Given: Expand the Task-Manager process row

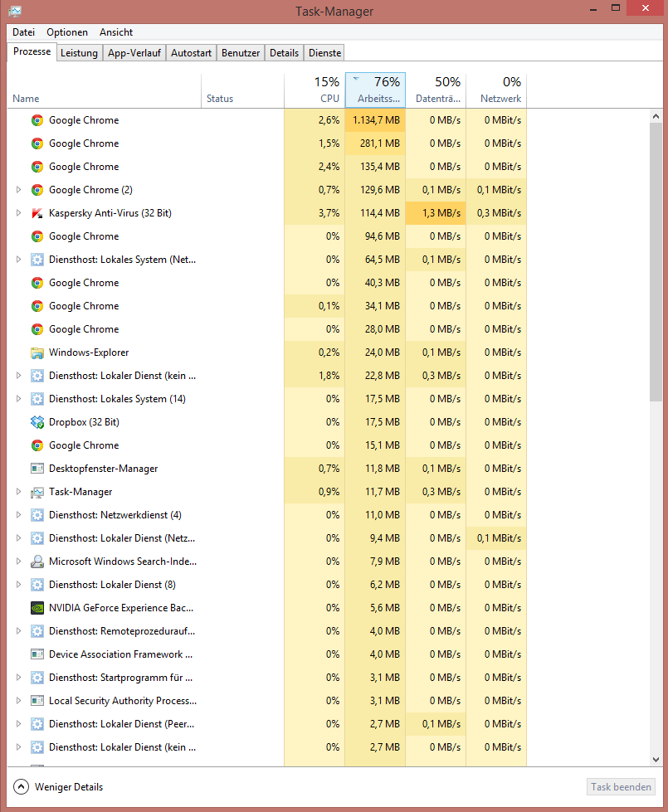Looking at the screenshot, I should [18, 492].
